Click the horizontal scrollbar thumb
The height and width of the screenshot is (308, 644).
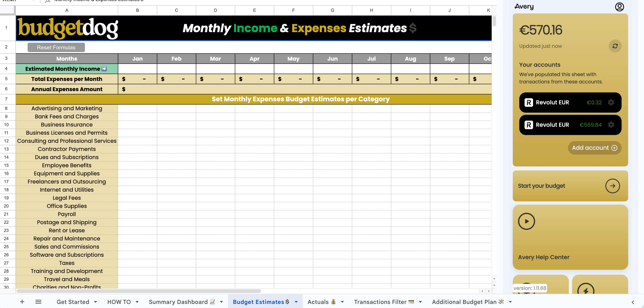point(139,291)
